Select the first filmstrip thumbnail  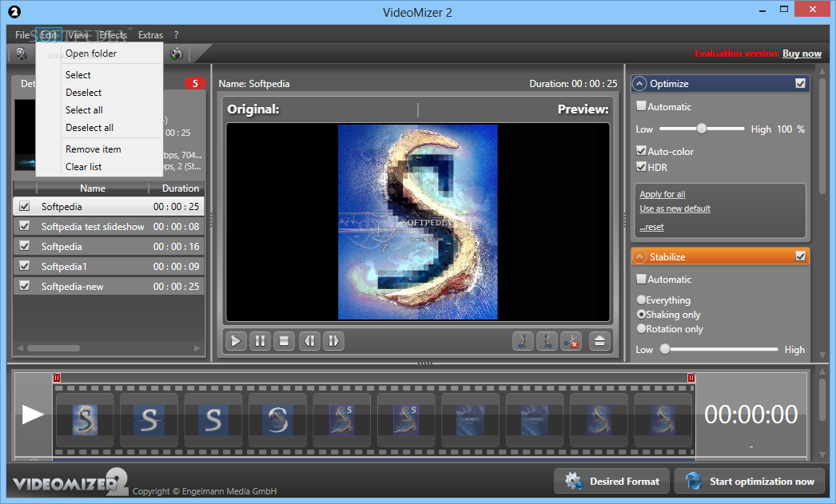85,420
